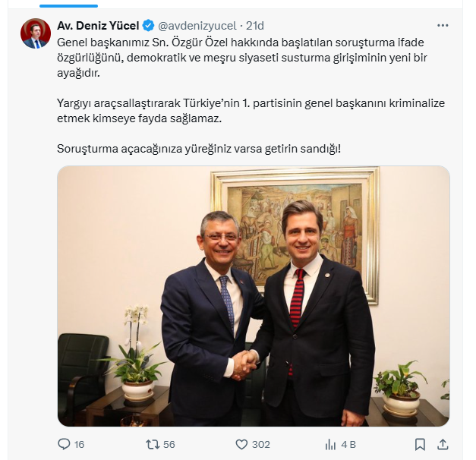
Task: Click the 21d timestamp
Action: click(255, 26)
